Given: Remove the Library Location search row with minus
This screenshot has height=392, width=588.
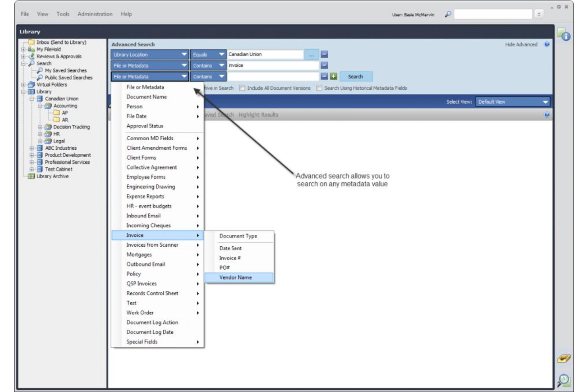Looking at the screenshot, I should (x=324, y=54).
